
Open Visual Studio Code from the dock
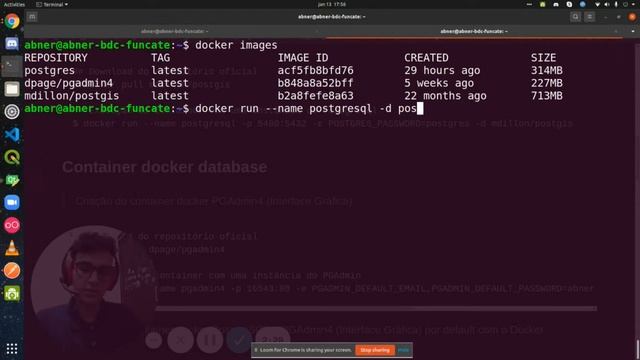point(12,134)
